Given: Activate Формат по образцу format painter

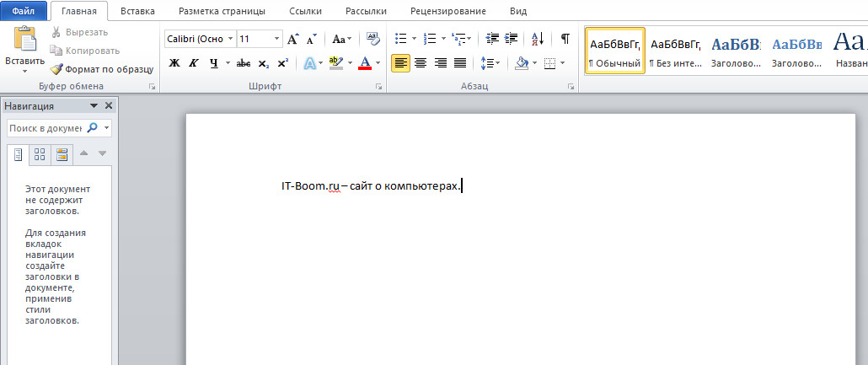Looking at the screenshot, I should pos(101,69).
